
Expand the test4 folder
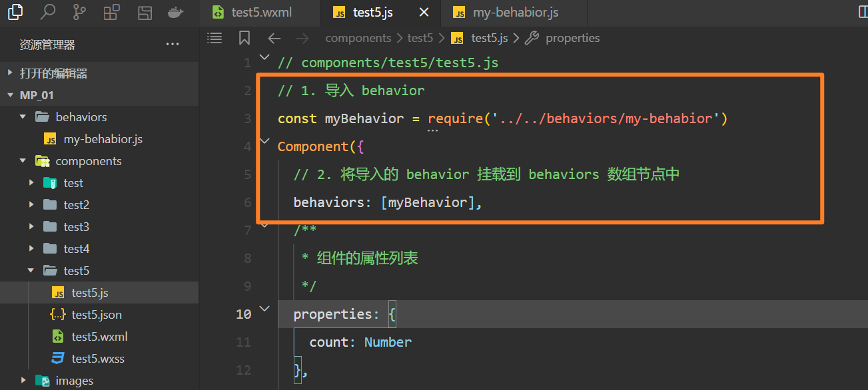tap(99, 249)
